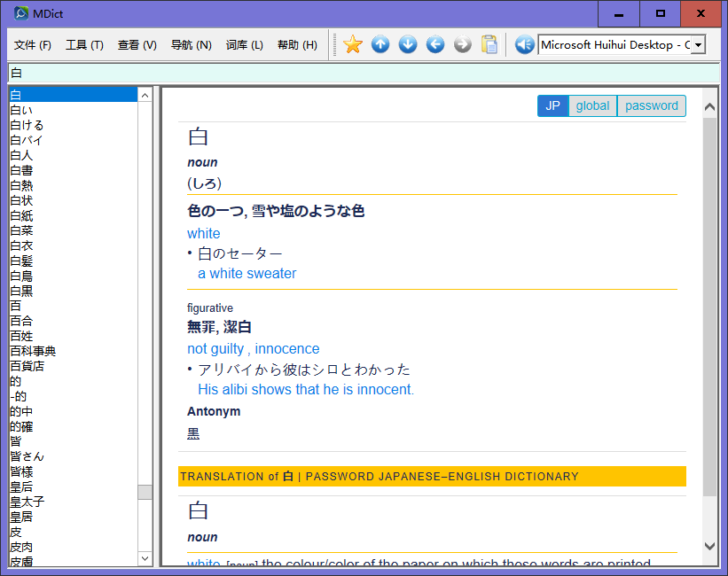
Task: Click the word list scroll-up arrow
Action: point(145,94)
